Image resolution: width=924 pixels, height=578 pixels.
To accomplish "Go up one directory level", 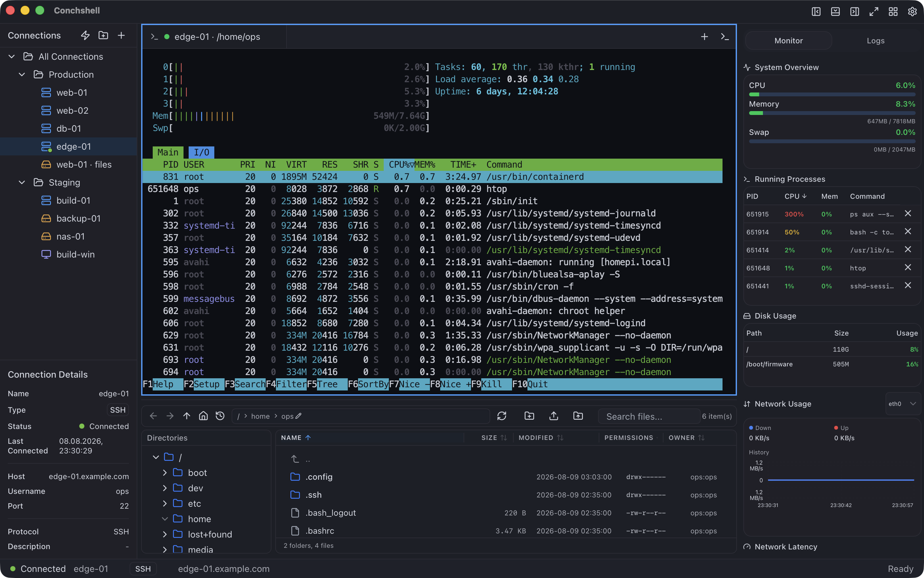I will tap(187, 416).
